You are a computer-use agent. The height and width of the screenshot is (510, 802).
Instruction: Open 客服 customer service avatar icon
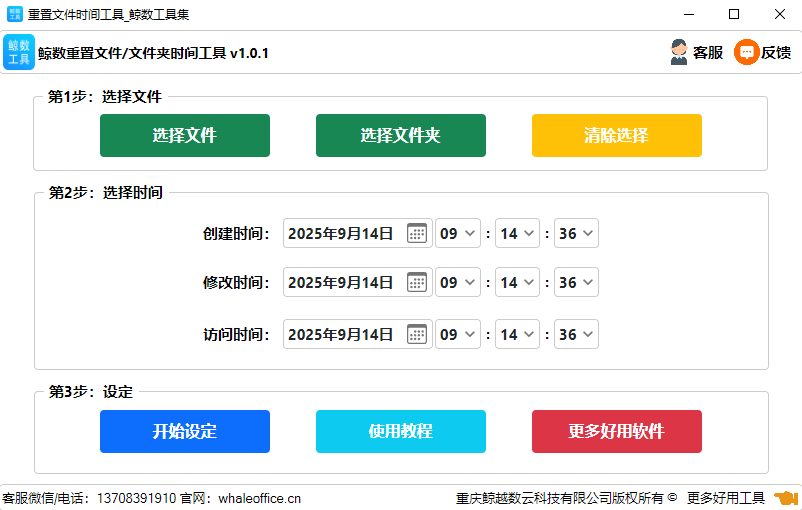[679, 52]
